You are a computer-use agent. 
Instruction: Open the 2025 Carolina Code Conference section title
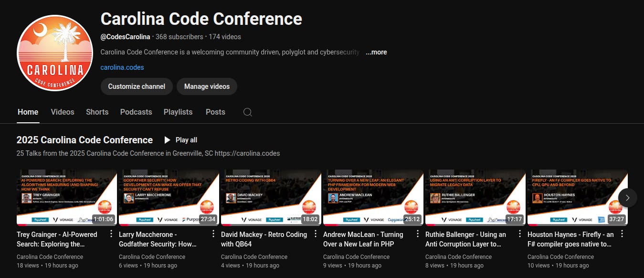point(84,140)
